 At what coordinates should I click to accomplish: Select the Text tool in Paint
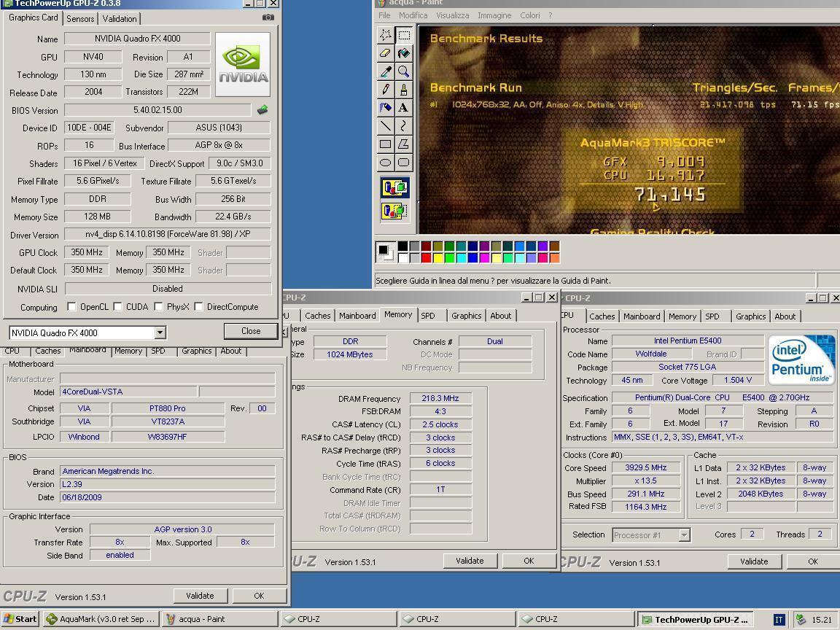pos(404,108)
